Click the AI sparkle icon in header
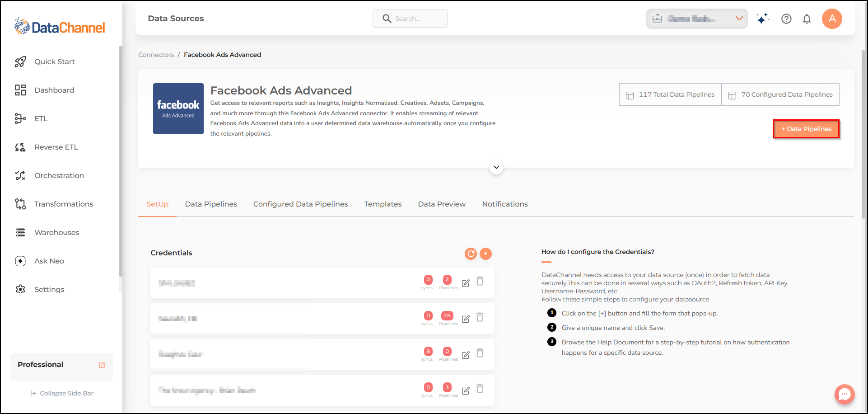 (763, 19)
